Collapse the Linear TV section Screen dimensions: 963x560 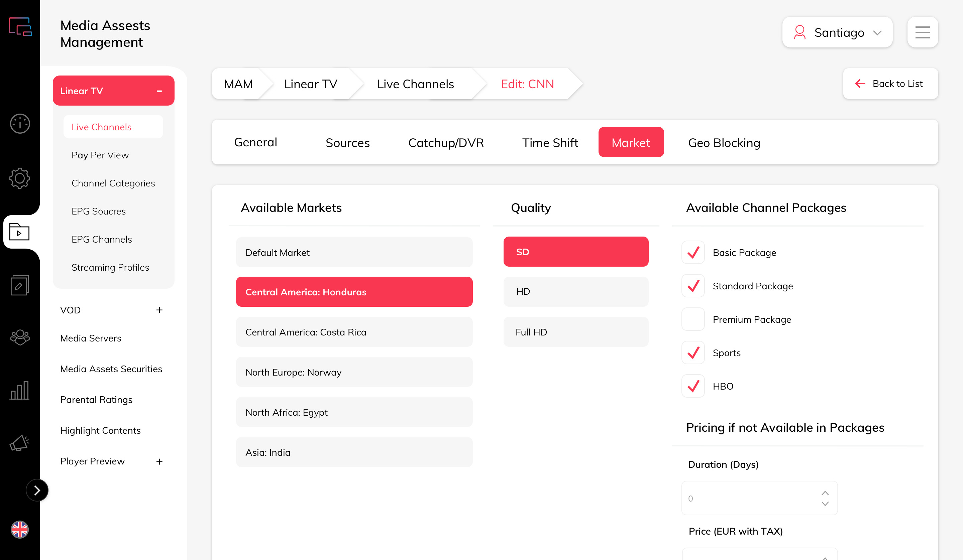pyautogui.click(x=159, y=91)
